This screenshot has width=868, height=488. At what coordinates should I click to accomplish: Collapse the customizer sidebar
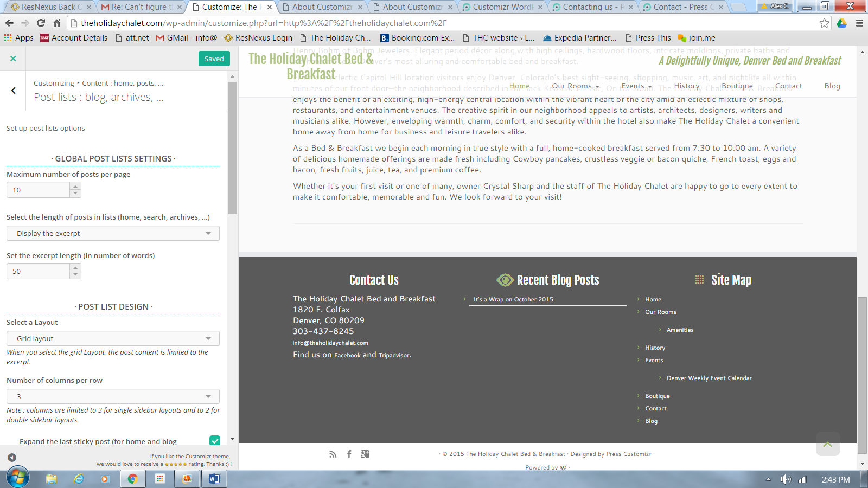(12, 458)
